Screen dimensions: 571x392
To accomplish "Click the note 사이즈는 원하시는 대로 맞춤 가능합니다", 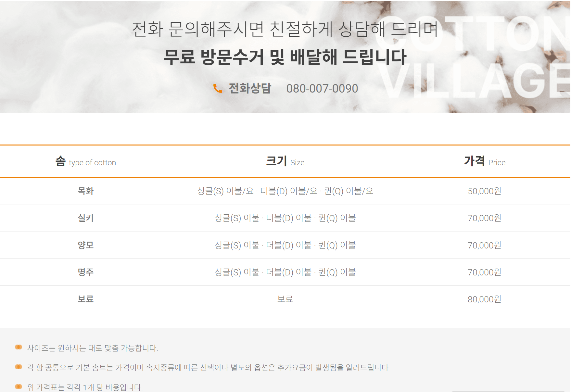I will (93, 348).
